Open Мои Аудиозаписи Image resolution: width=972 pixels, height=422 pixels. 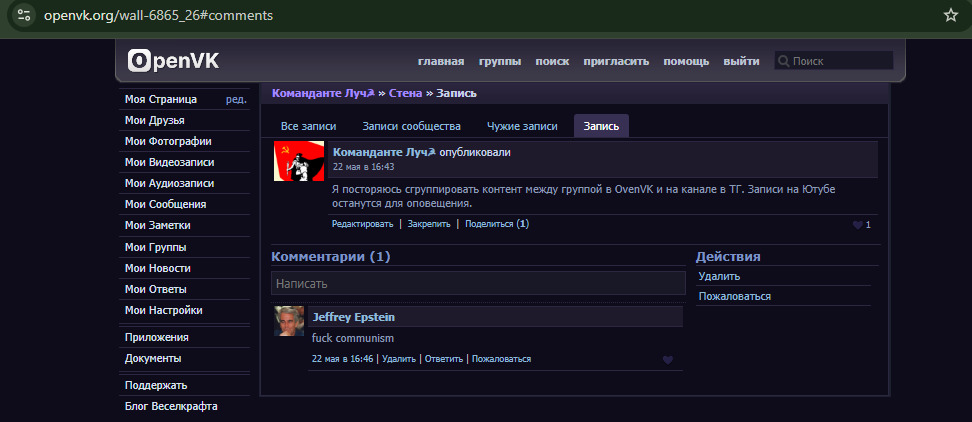click(169, 183)
